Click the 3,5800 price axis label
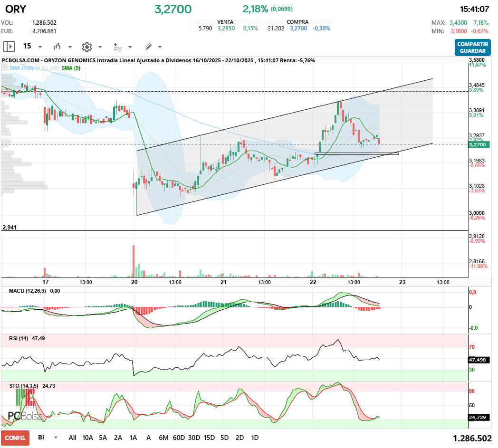The image size is (498, 448). click(477, 60)
